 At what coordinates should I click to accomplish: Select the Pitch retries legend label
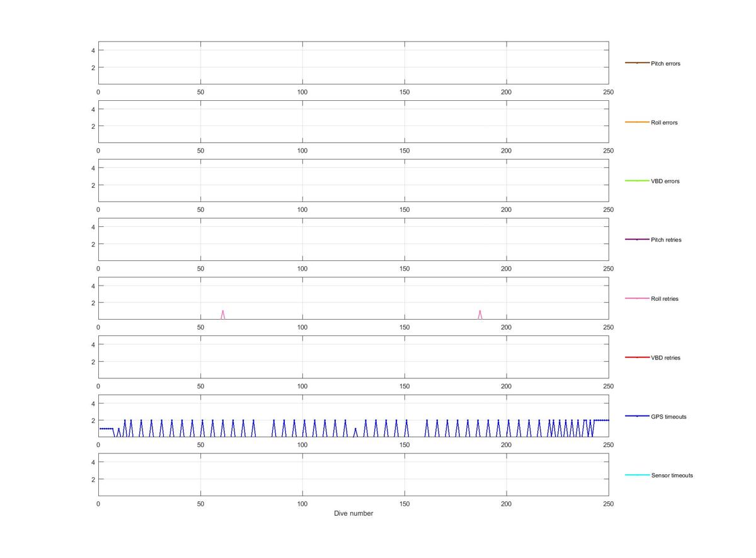point(666,240)
